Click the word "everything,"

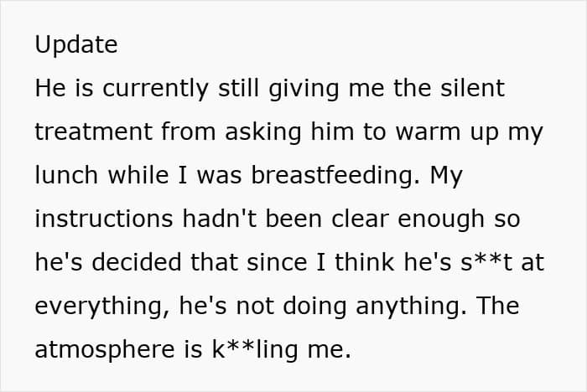pyautogui.click(x=102, y=307)
